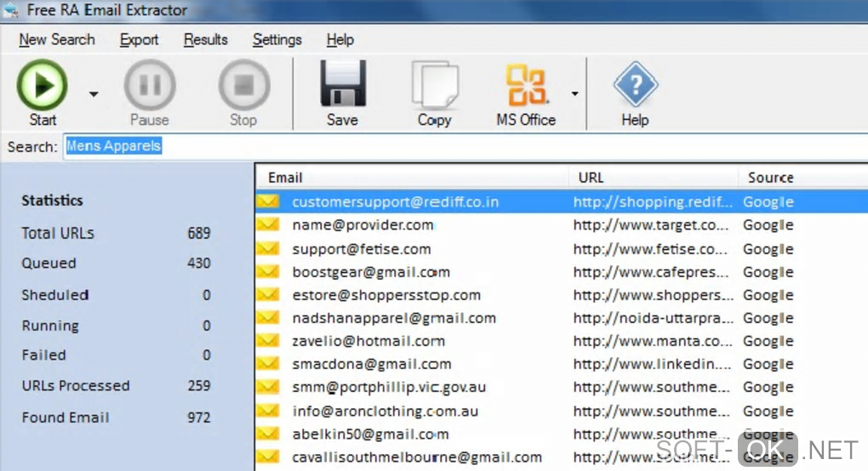Expand the MS Office dropdown arrow
This screenshot has width=868, height=471.
pyautogui.click(x=574, y=94)
